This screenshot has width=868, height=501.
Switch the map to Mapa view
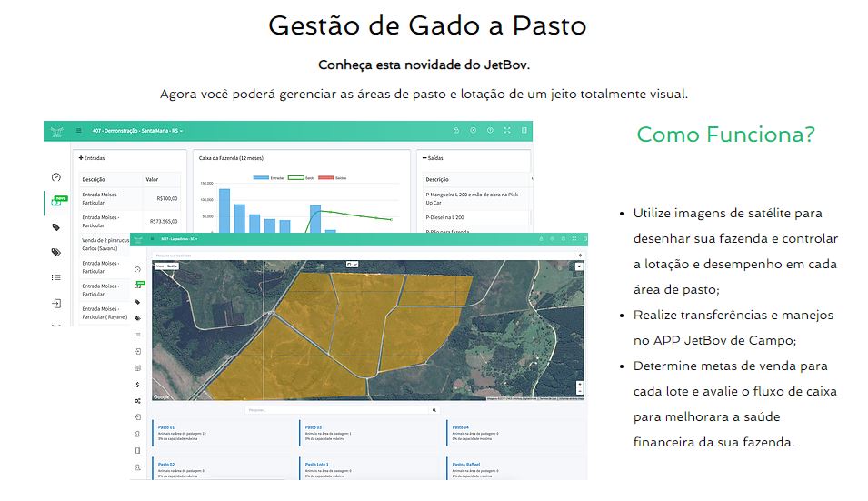coord(160,266)
